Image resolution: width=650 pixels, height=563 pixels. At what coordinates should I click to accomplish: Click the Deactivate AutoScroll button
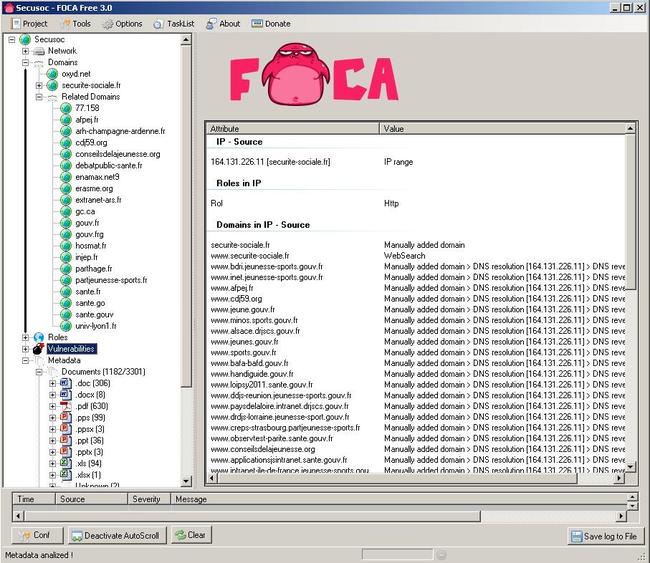click(114, 535)
